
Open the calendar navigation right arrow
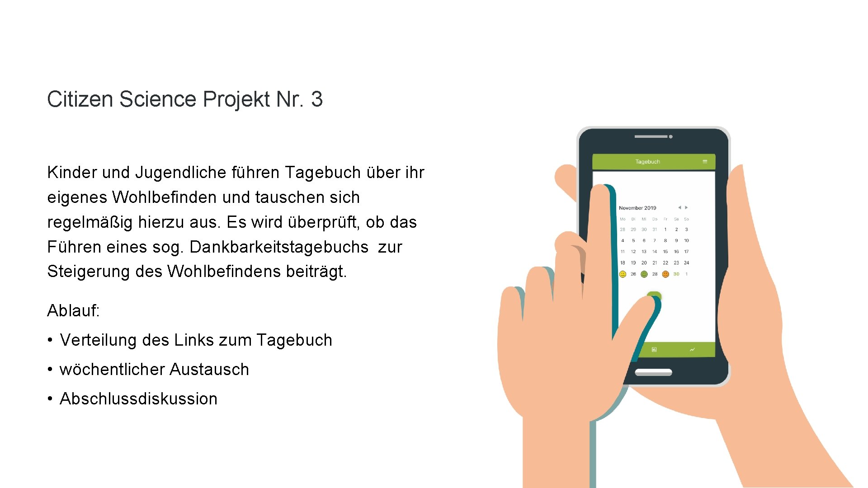688,207
